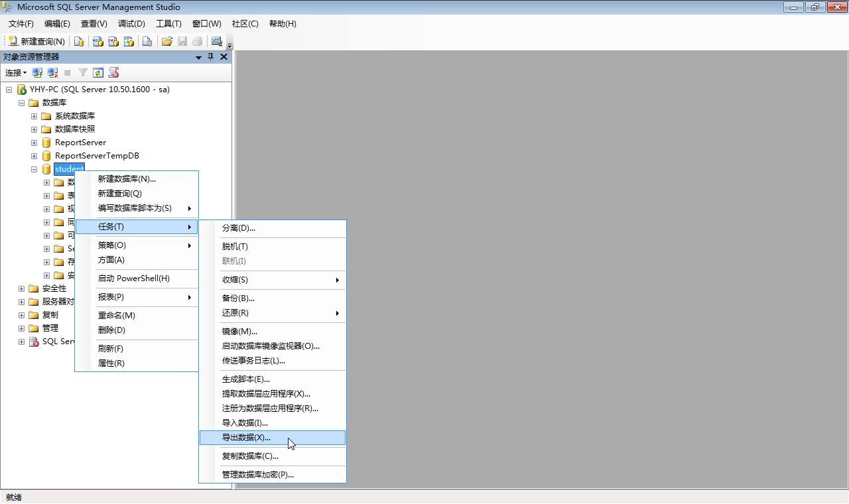Open 编写数据库脚本为(S) submenu
Screen dimensions: 849x504
click(x=137, y=208)
